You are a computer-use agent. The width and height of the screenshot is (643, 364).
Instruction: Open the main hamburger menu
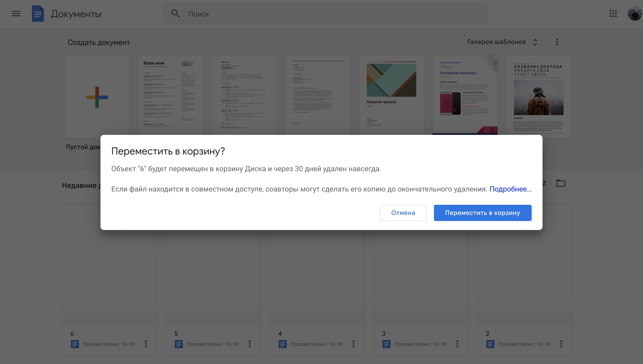tap(16, 14)
